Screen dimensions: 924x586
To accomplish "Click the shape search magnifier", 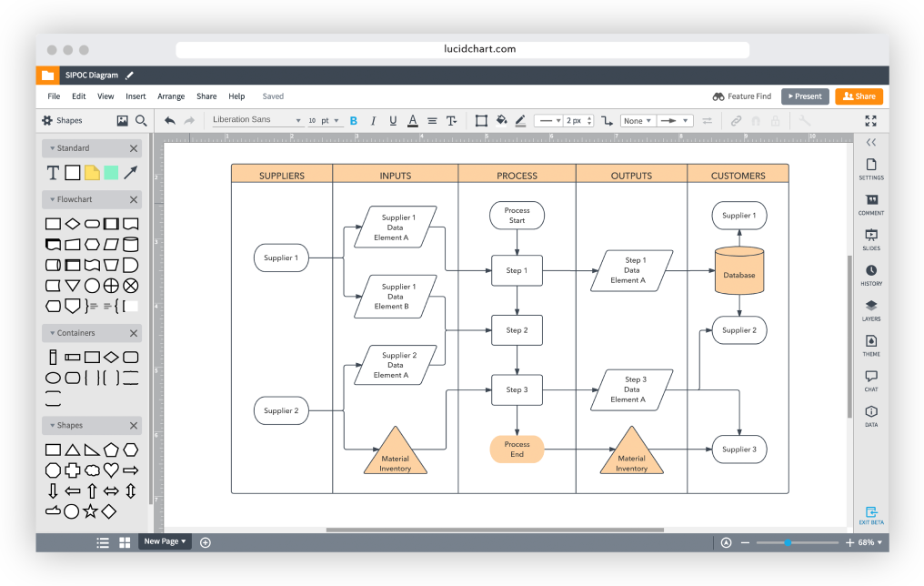I will (x=139, y=119).
